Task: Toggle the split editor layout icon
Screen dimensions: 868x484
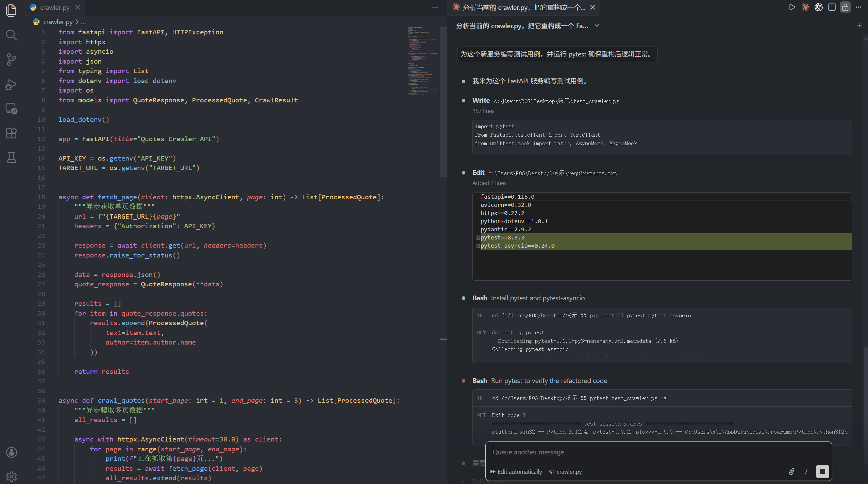Action: pyautogui.click(x=832, y=7)
